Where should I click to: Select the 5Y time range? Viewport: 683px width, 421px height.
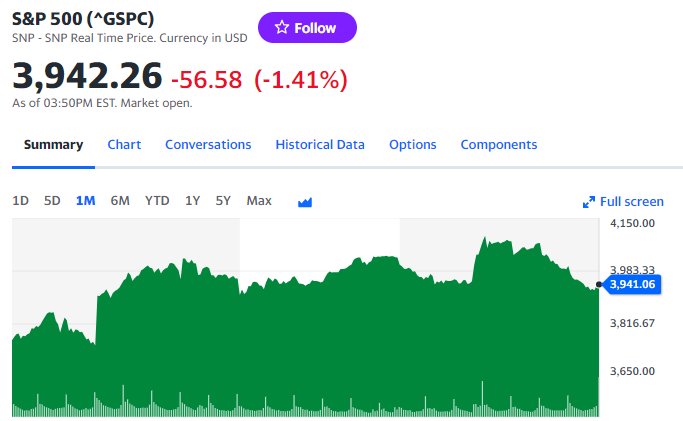[223, 201]
